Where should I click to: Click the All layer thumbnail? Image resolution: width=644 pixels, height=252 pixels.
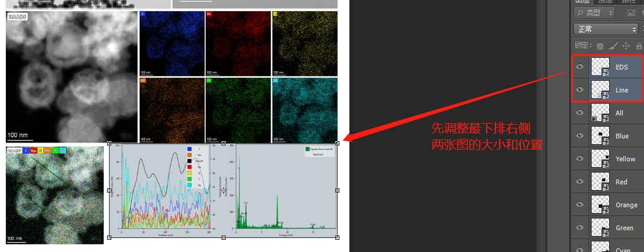point(600,113)
